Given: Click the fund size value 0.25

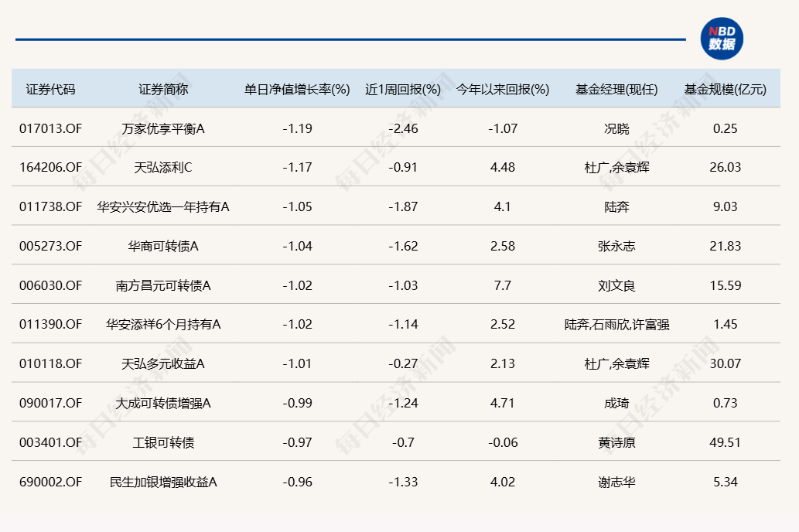Looking at the screenshot, I should pos(725,128).
